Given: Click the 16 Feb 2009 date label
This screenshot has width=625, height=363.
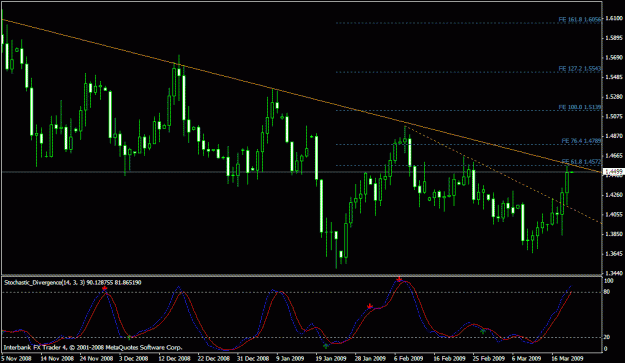Looking at the screenshot, I should coord(449,358).
